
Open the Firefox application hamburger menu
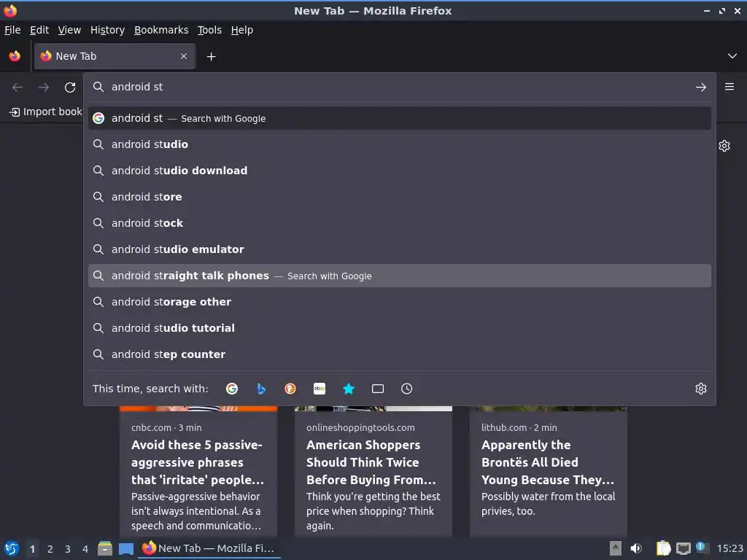pyautogui.click(x=729, y=87)
